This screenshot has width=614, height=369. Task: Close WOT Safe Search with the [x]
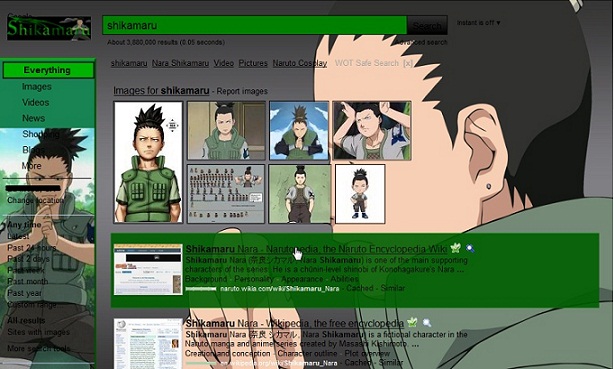408,63
